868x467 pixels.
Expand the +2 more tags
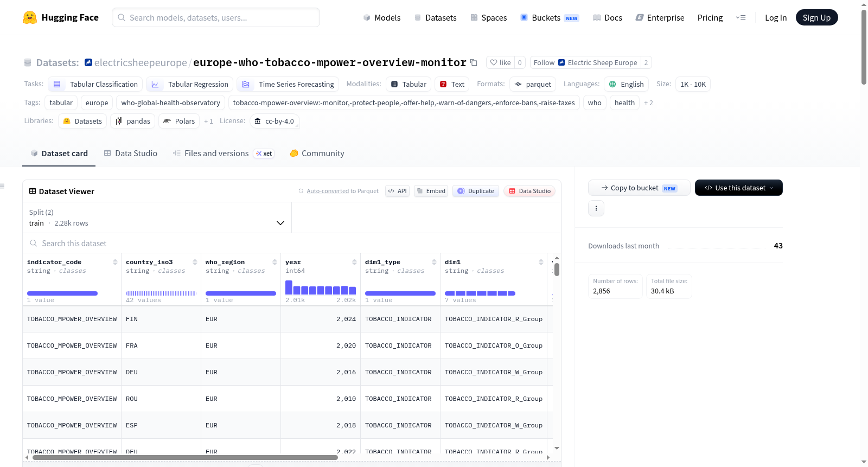point(648,103)
